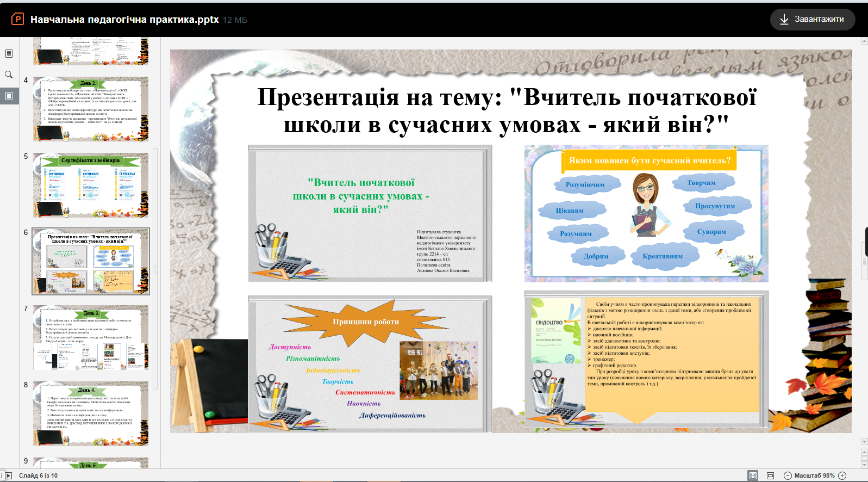This screenshot has width=868, height=482.
Task: Toggle the slide thumbnails panel icon
Action: tap(9, 96)
